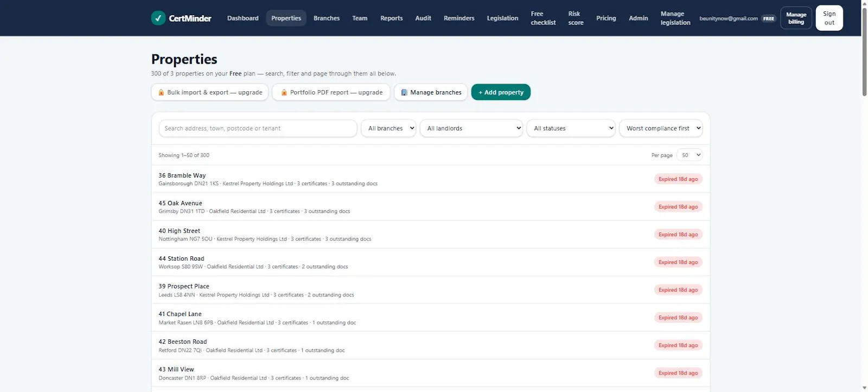Viewport: 868px width, 392px height.
Task: Click the scrollbar up arrow
Action: pos(864,3)
